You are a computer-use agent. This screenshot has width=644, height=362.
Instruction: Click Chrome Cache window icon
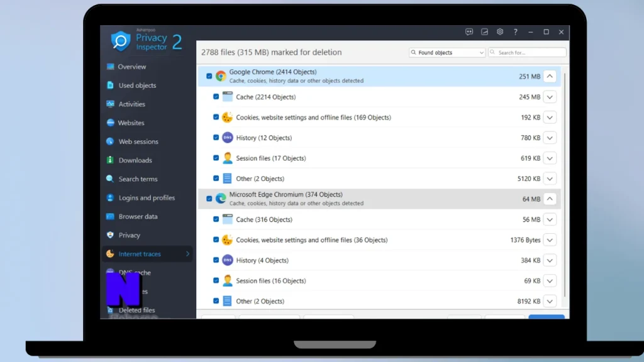point(228,96)
